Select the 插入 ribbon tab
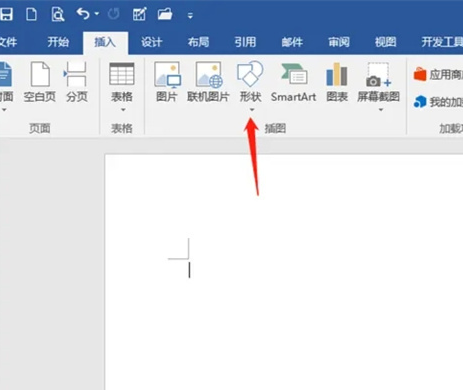Viewport: 463px width, 390px height. (x=105, y=42)
